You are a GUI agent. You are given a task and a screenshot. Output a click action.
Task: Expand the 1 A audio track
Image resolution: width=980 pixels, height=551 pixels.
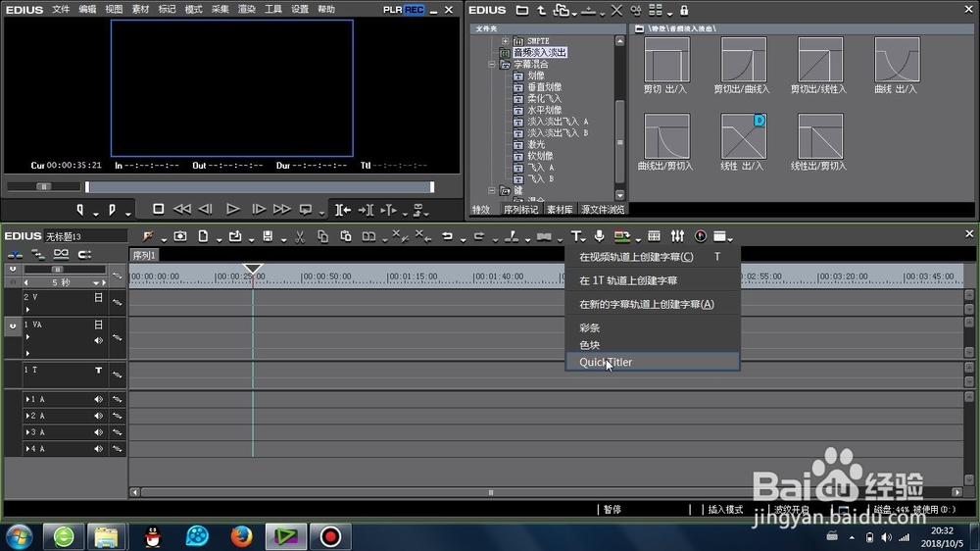[x=26, y=399]
